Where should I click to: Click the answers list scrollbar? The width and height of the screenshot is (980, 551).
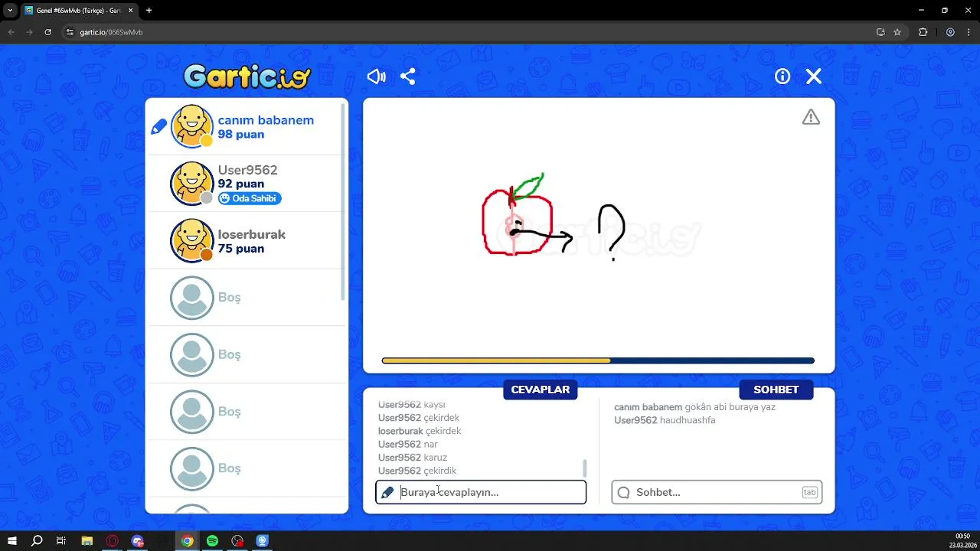coord(585,467)
